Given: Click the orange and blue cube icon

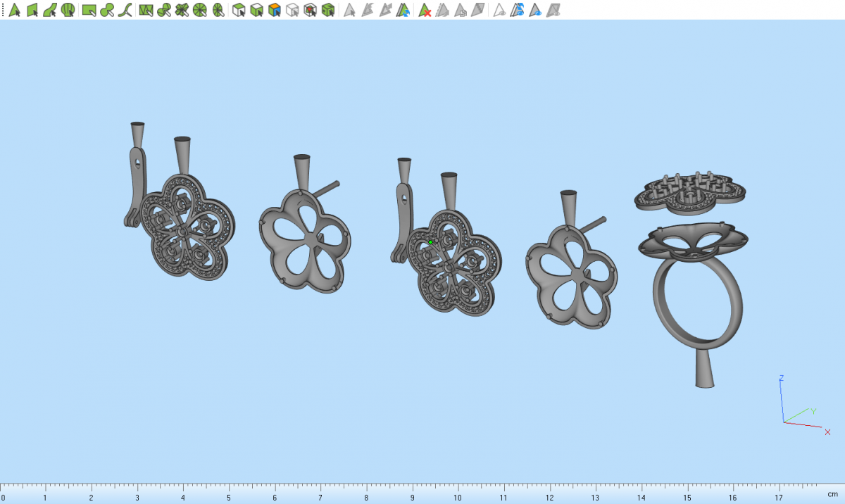Looking at the screenshot, I should point(275,10).
